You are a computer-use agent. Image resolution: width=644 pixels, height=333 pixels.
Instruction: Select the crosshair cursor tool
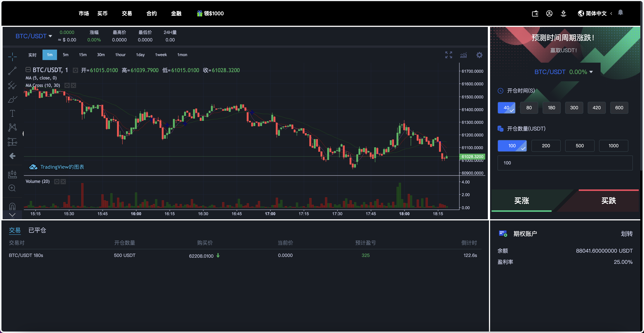[x=12, y=56]
